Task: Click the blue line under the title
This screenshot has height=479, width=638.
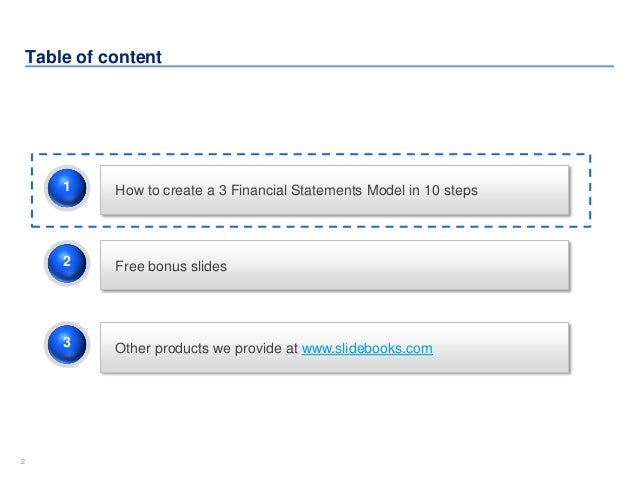Action: (x=319, y=66)
